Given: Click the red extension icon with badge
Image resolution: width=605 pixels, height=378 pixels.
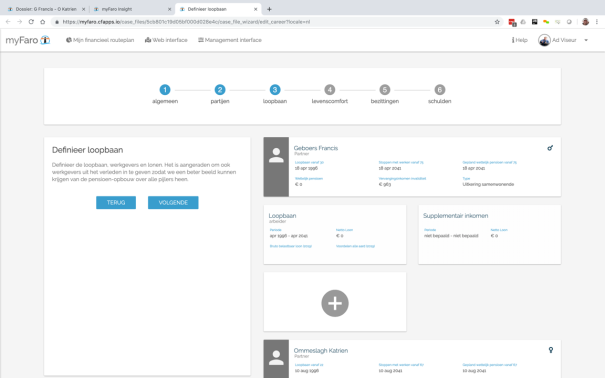Looking at the screenshot, I should click(x=512, y=22).
